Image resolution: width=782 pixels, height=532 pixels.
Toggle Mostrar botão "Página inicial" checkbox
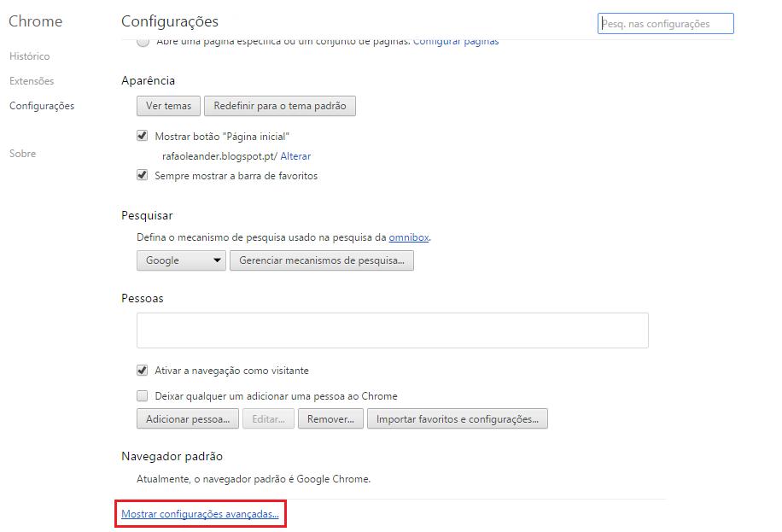143,136
